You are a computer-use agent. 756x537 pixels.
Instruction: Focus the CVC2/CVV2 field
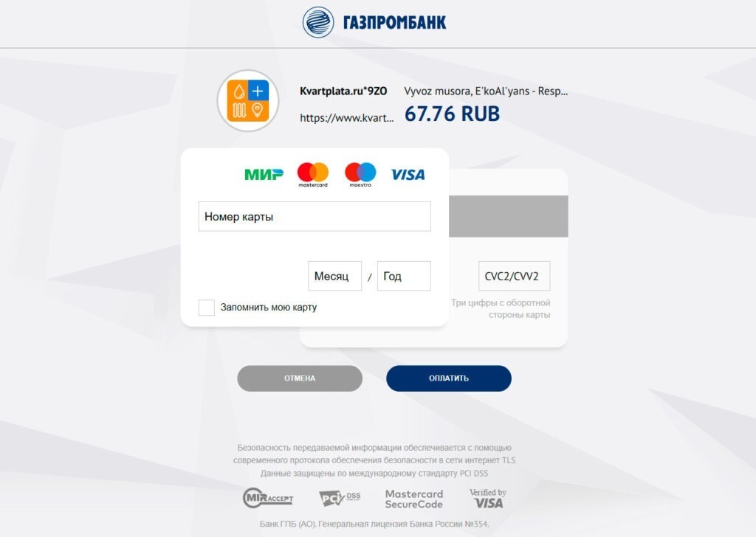(x=514, y=276)
